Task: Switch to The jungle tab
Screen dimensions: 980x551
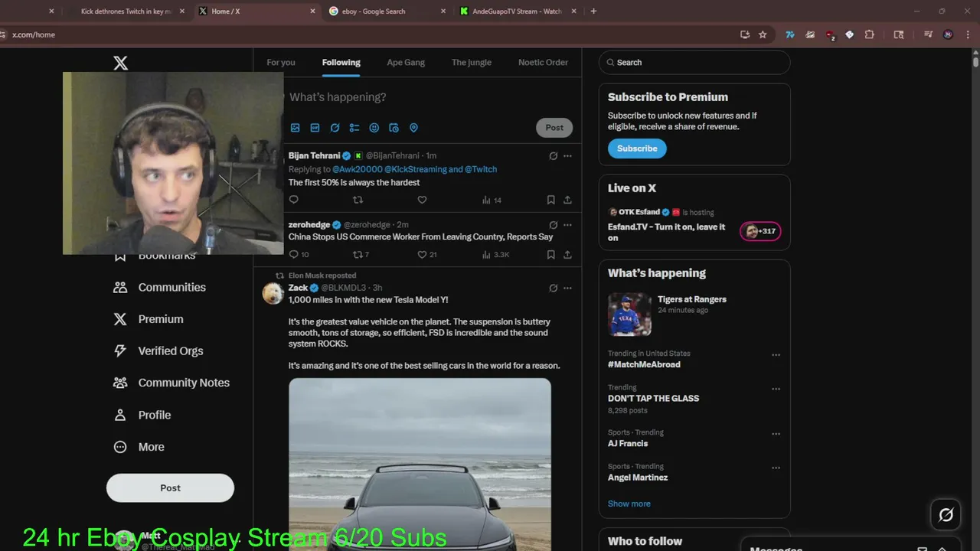Action: coord(472,63)
